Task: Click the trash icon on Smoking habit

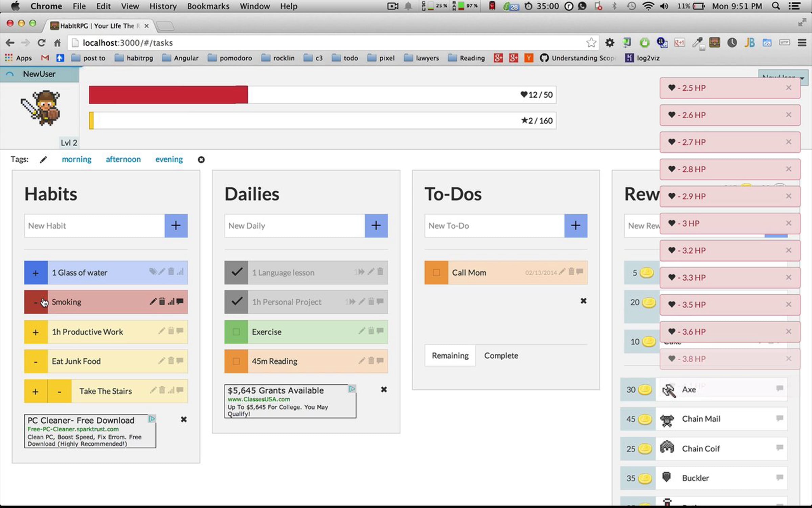Action: coord(162,301)
